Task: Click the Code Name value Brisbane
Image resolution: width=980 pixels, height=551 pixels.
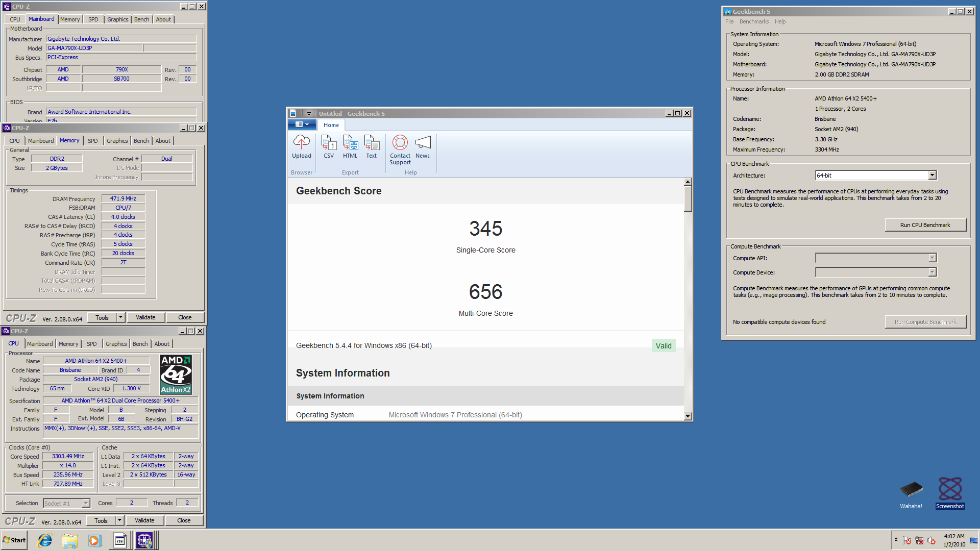Action: click(70, 370)
